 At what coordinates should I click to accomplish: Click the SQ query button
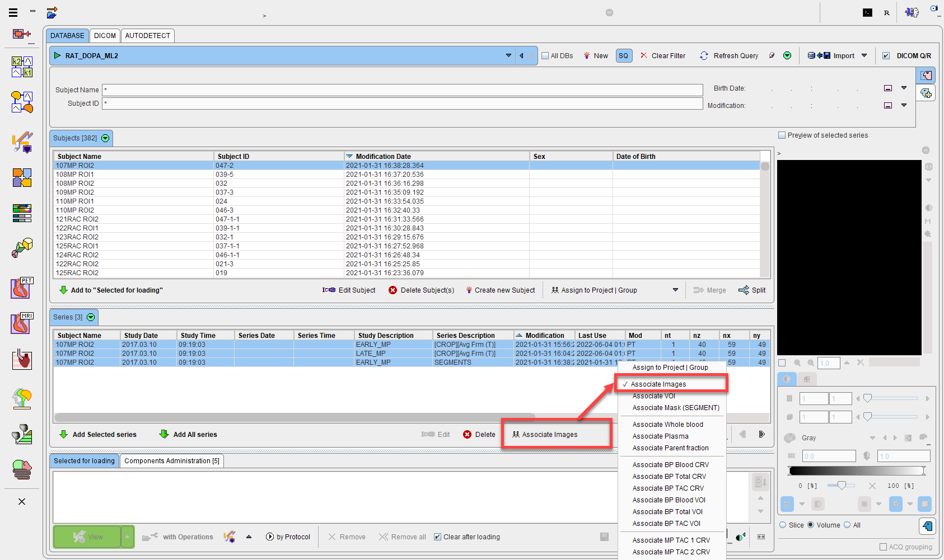click(x=624, y=56)
